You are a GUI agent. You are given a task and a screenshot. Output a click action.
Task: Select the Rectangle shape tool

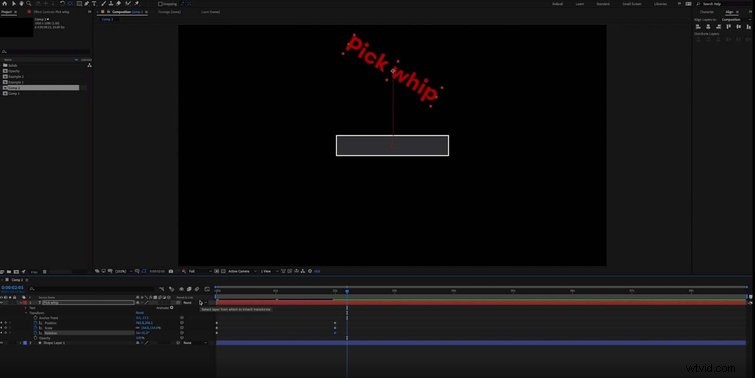point(79,3)
